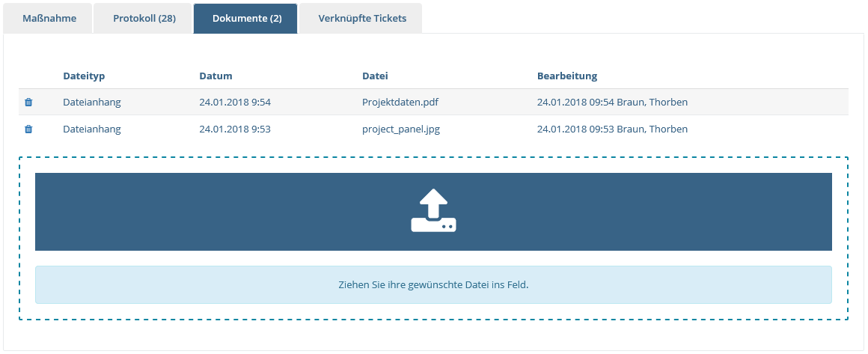Viewport: 868px width, 354px height.
Task: Switch to the Maßnahme tab
Action: pos(49,18)
